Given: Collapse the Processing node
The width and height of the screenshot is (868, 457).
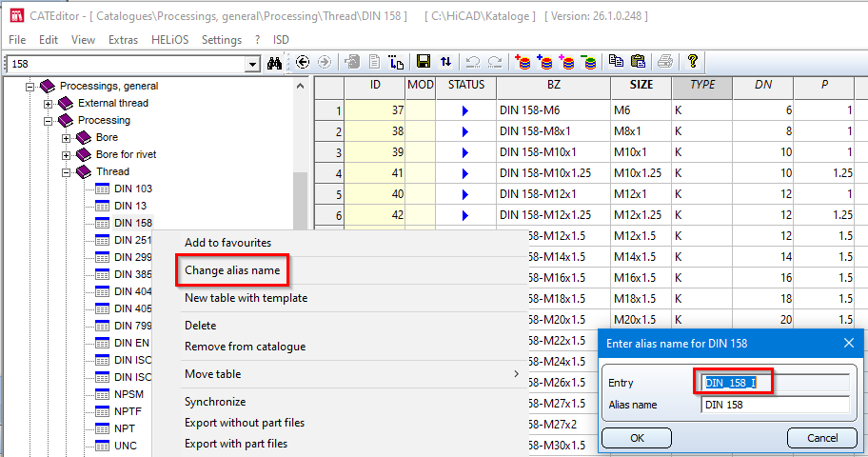Looking at the screenshot, I should click(x=49, y=121).
